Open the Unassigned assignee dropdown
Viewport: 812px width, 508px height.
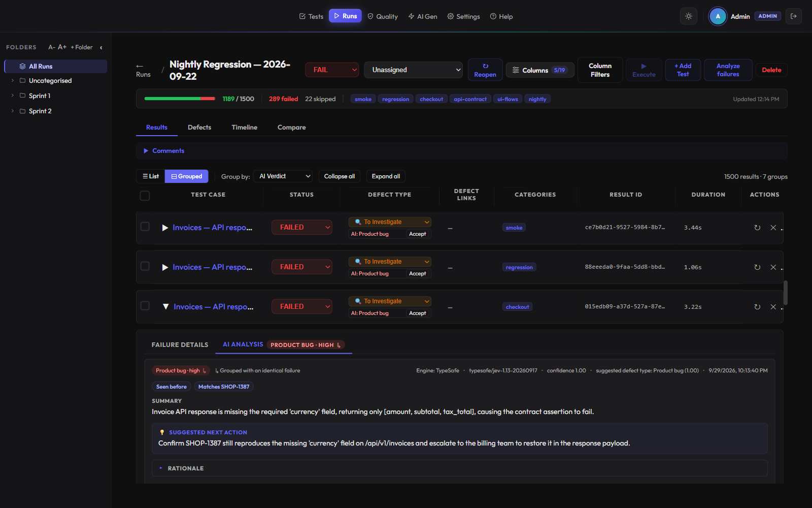coord(413,70)
